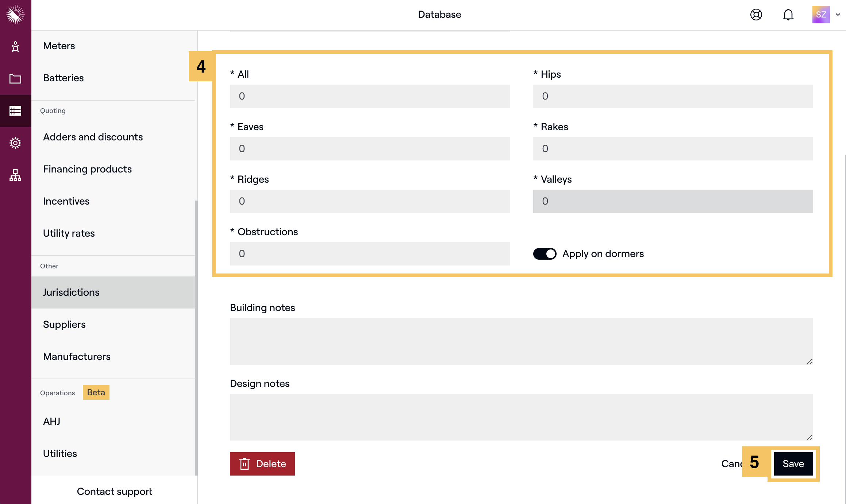Select the projects folder icon in sidebar
This screenshot has height=504, width=846.
point(15,79)
